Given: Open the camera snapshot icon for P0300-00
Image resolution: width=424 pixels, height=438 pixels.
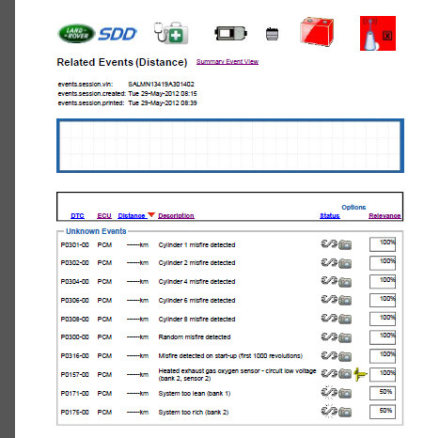Looking at the screenshot, I should [x=345, y=338].
